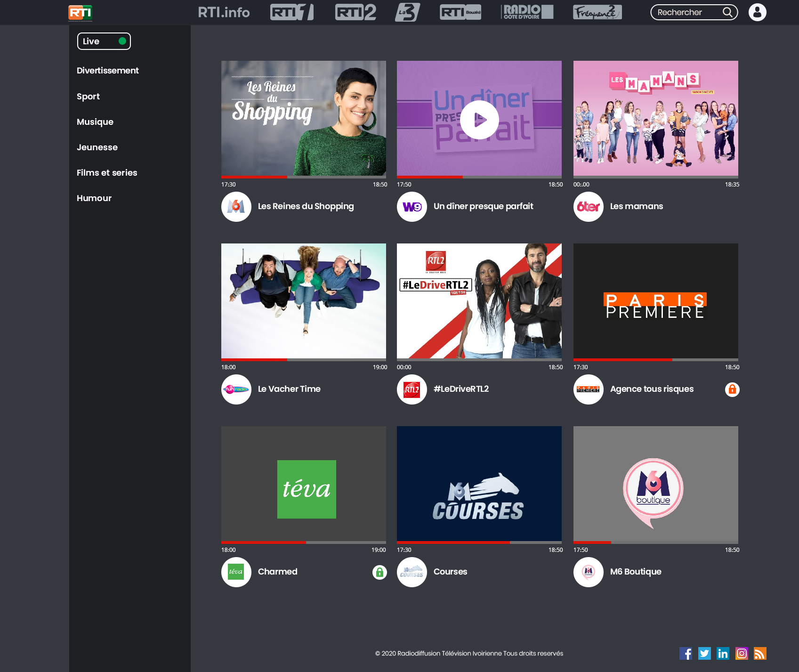The width and height of the screenshot is (799, 672).
Task: Open the Courses title link
Action: pyautogui.click(x=450, y=572)
